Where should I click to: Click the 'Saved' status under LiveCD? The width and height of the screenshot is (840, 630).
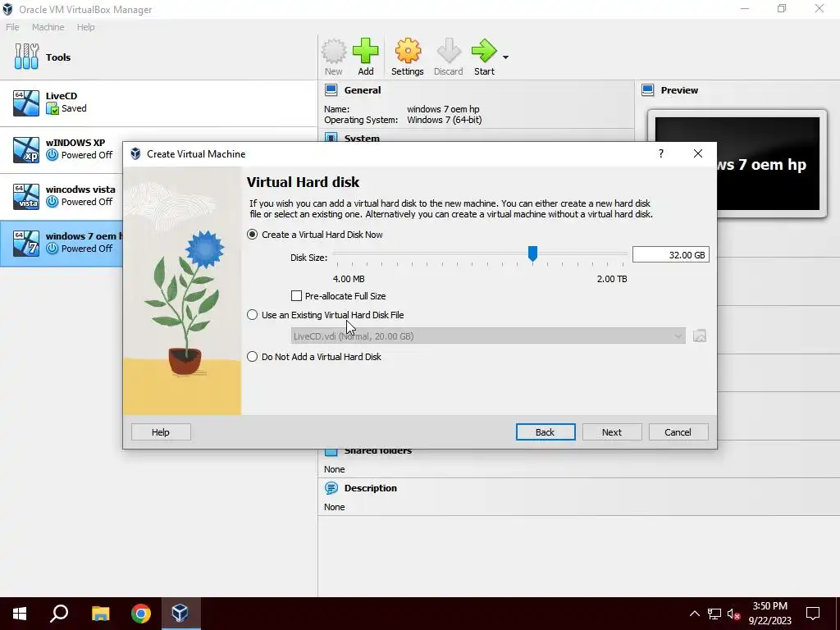click(x=74, y=108)
